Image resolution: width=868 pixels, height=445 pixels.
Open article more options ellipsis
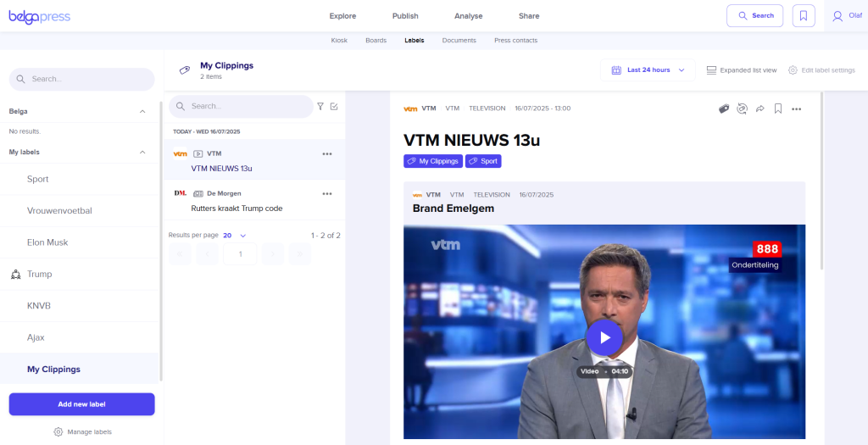click(x=796, y=109)
